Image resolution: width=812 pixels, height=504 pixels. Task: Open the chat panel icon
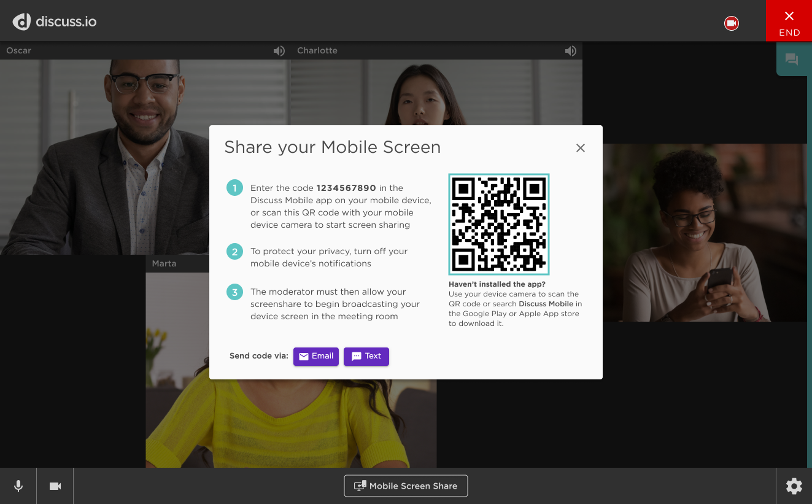792,60
